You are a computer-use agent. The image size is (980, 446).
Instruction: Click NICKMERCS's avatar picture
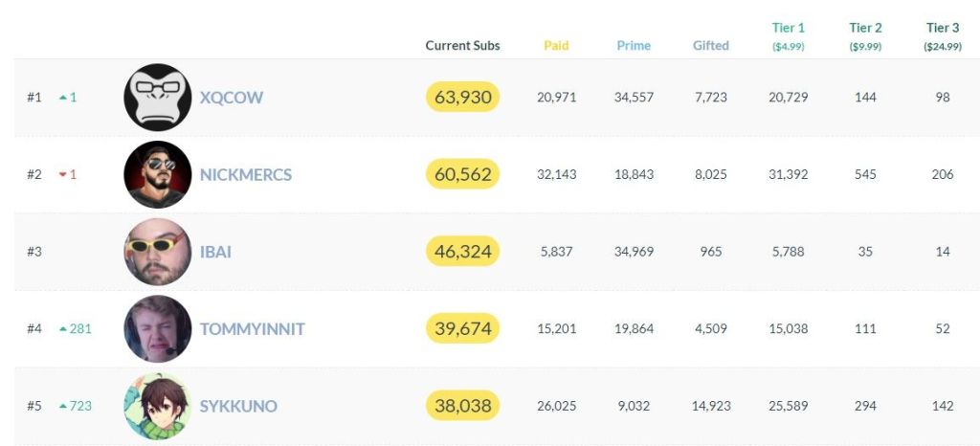[x=158, y=174]
